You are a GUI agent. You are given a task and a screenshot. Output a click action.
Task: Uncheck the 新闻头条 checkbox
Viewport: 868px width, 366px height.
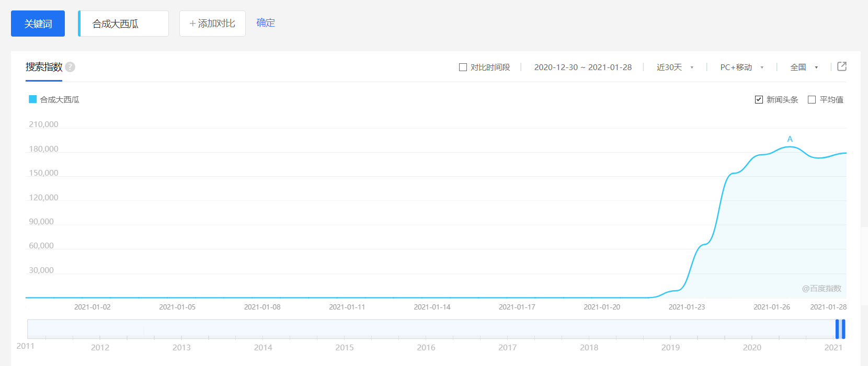(759, 99)
